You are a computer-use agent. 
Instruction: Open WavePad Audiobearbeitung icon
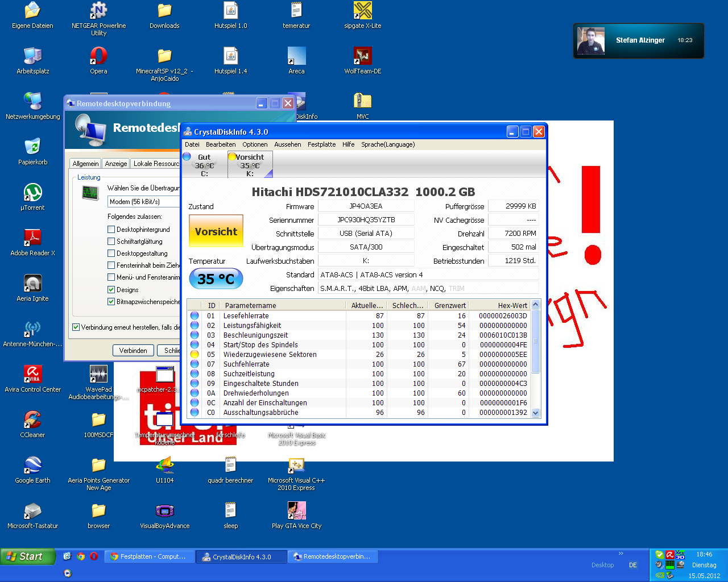coord(98,383)
